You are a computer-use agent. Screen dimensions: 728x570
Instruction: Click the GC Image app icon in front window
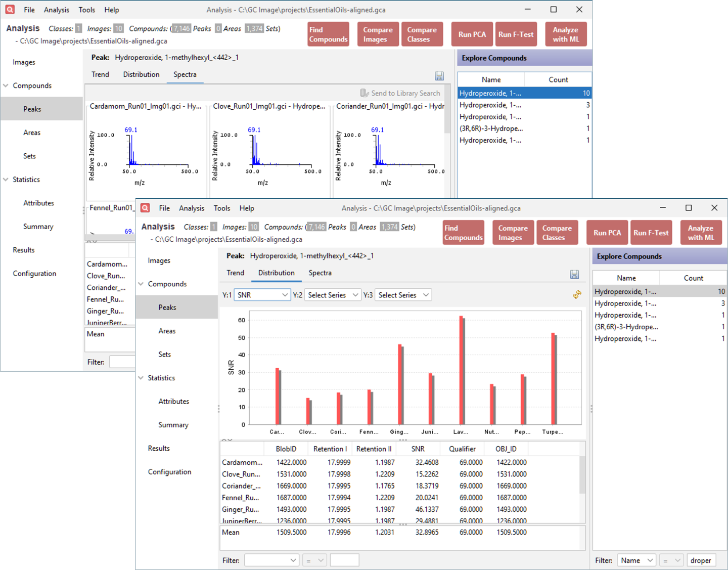point(145,208)
